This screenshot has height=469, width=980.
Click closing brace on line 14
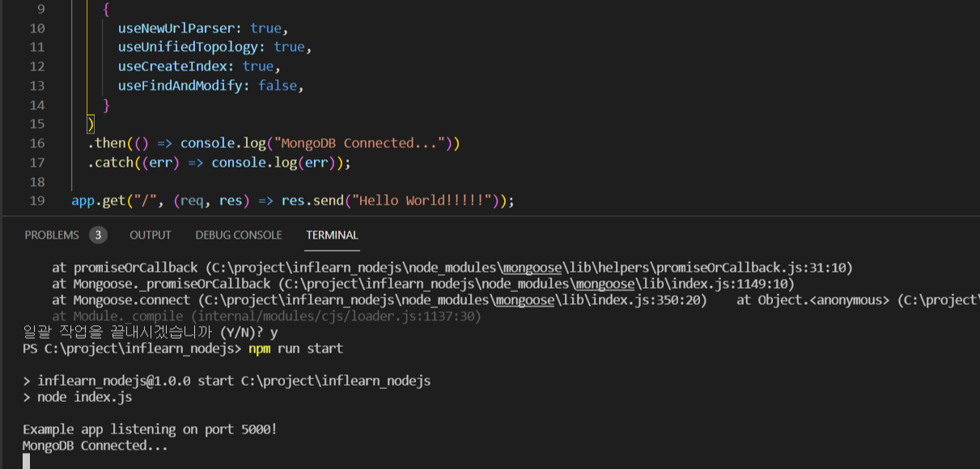[x=107, y=105]
